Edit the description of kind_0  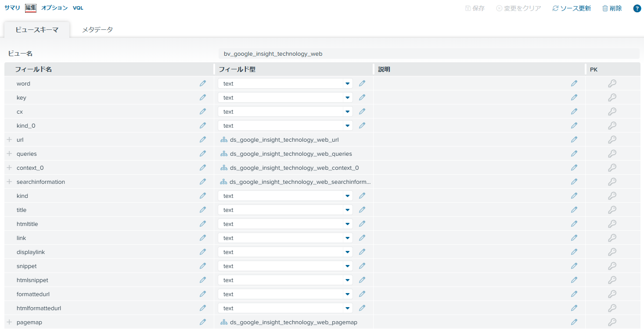point(574,125)
